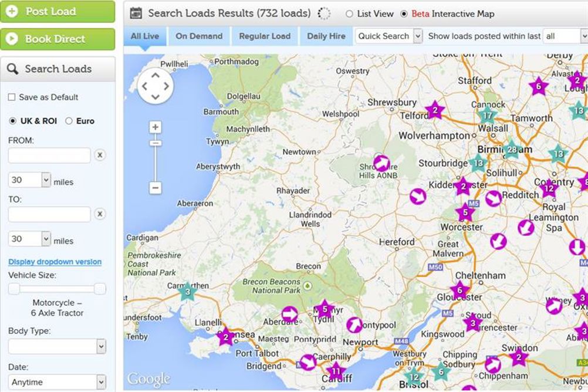588x392 pixels.
Task: Select the Beta Interactive Map radio option
Action: click(x=404, y=14)
